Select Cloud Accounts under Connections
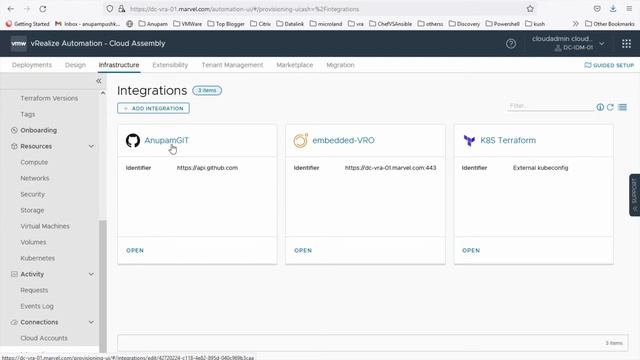 tap(44, 338)
